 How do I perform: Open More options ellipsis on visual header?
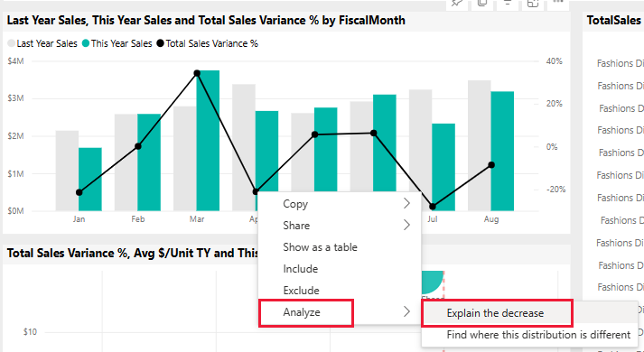click(x=558, y=2)
